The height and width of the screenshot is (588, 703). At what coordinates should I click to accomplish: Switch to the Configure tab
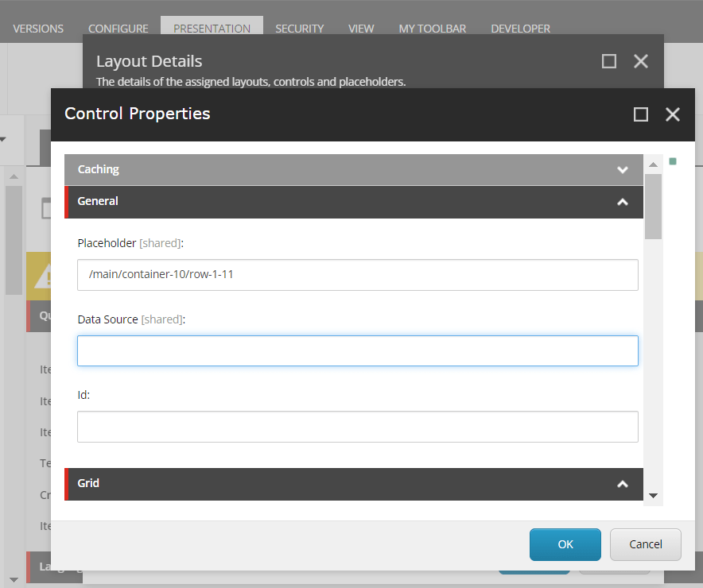tap(118, 29)
